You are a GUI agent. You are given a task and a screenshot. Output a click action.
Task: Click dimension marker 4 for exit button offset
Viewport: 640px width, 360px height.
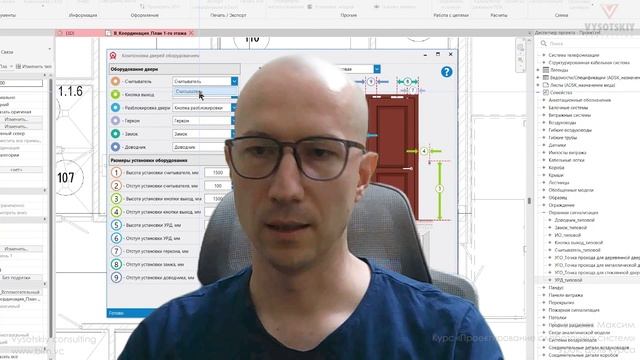[x=116, y=212]
